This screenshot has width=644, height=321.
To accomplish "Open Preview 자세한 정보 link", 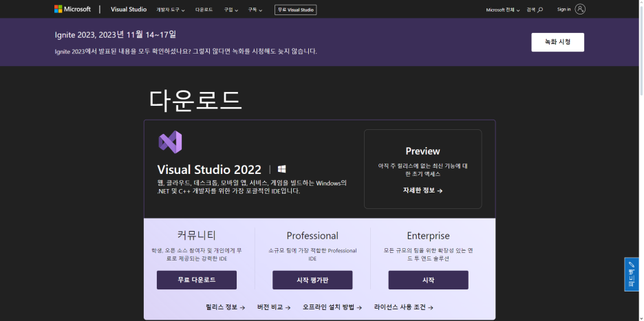I will (x=422, y=190).
